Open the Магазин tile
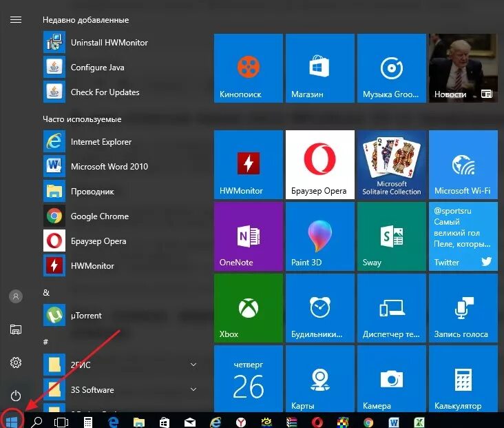504x428 pixels. [x=320, y=68]
